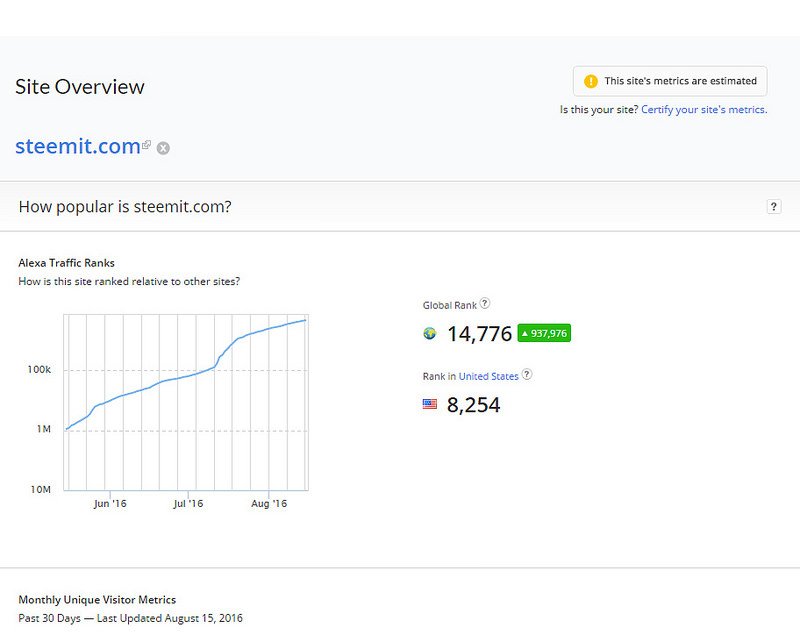Click the '100k' y-axis label
The width and height of the screenshot is (800, 635).
39,370
